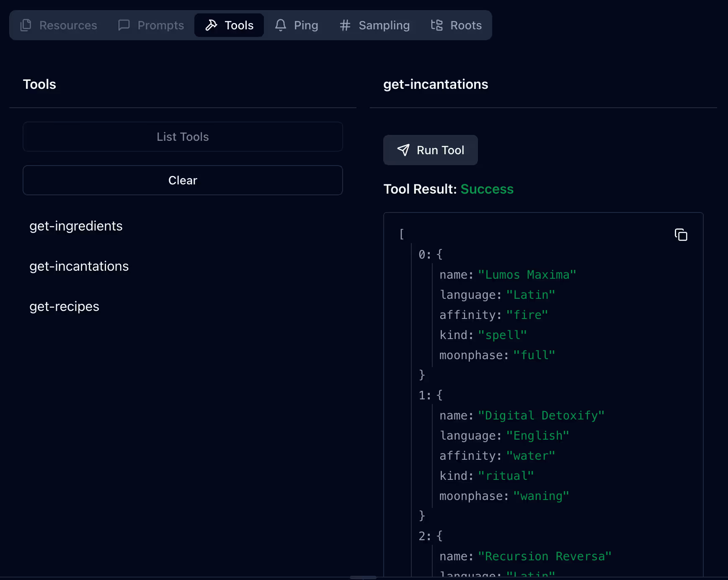Select the Tools hammer icon
Screen dimensions: 728x580
[x=211, y=25]
